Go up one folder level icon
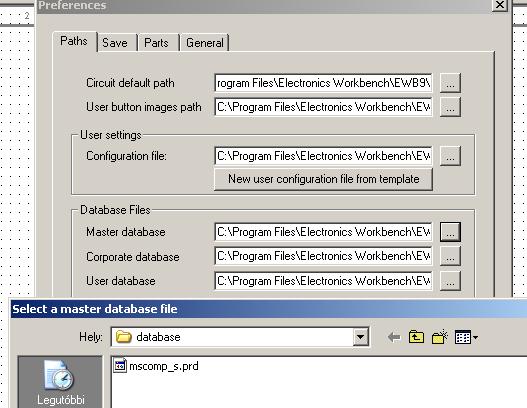Viewport: 527px width, 408px height. click(416, 337)
